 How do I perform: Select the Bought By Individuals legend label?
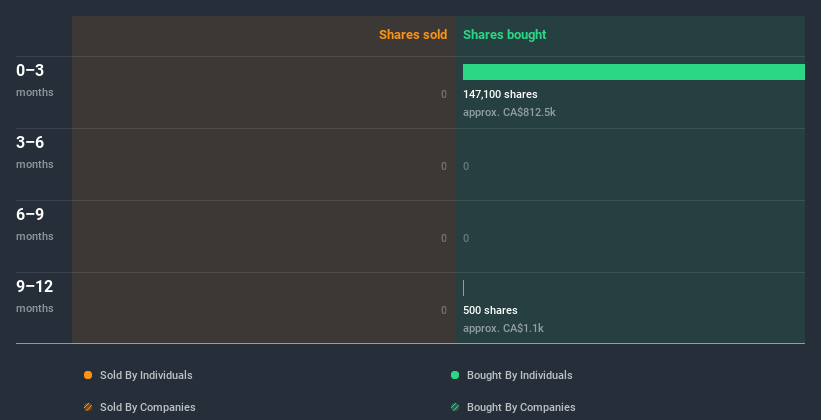pyautogui.click(x=519, y=375)
